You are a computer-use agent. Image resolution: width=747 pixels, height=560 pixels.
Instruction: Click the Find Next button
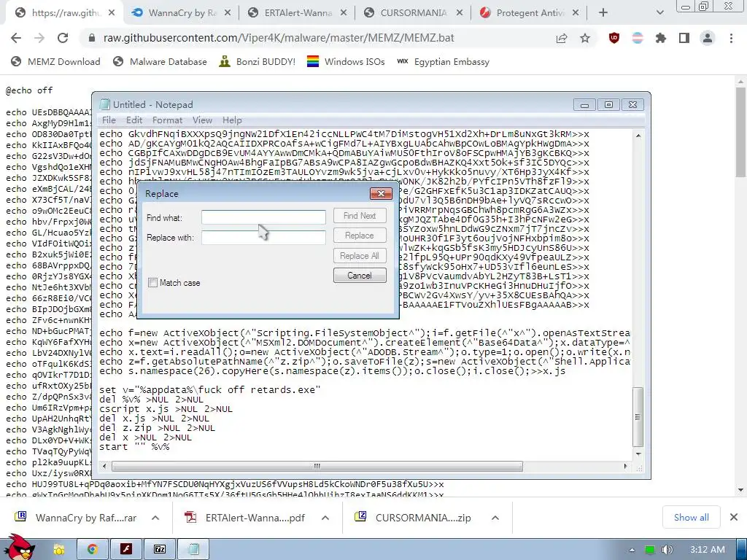pos(360,216)
